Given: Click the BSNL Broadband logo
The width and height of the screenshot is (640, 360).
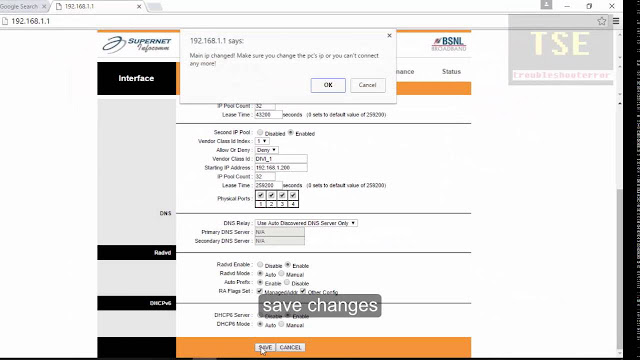Looking at the screenshot, I should tap(449, 44).
